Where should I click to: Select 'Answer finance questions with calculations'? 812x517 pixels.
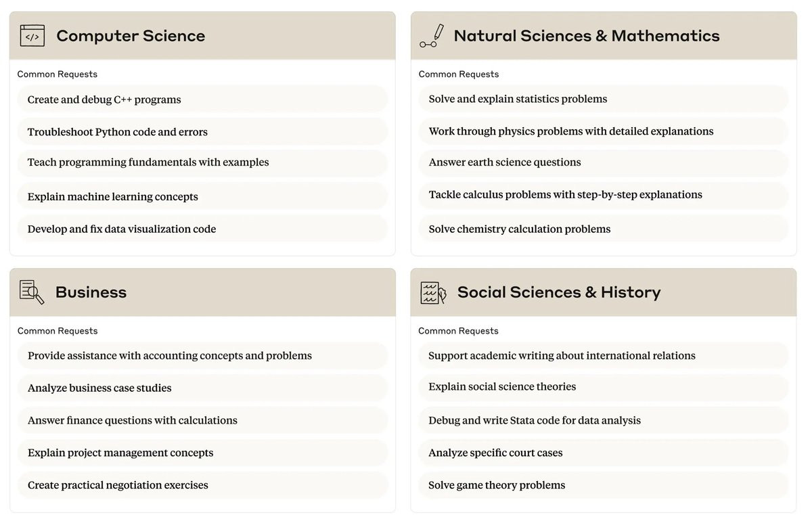[133, 421]
